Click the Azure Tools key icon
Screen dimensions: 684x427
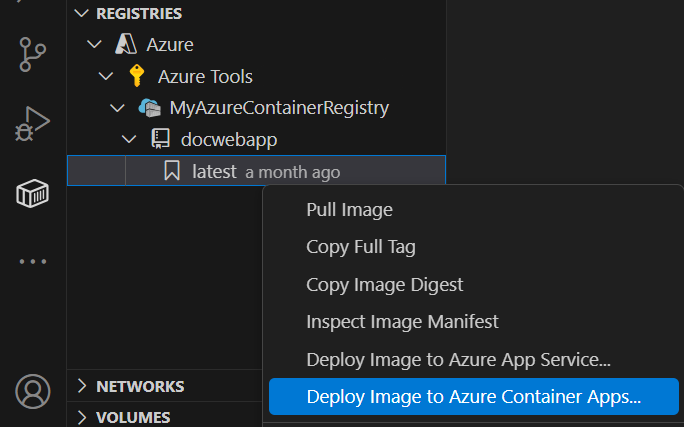point(138,76)
